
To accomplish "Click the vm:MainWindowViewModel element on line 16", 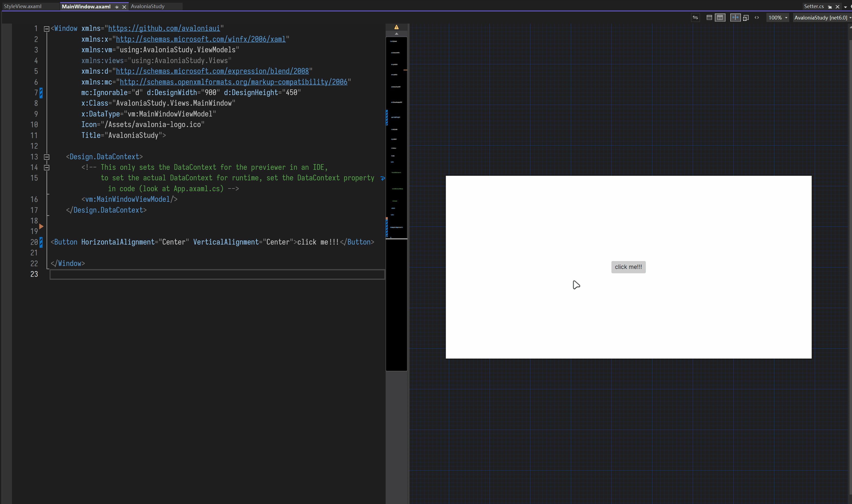I will pos(129,199).
